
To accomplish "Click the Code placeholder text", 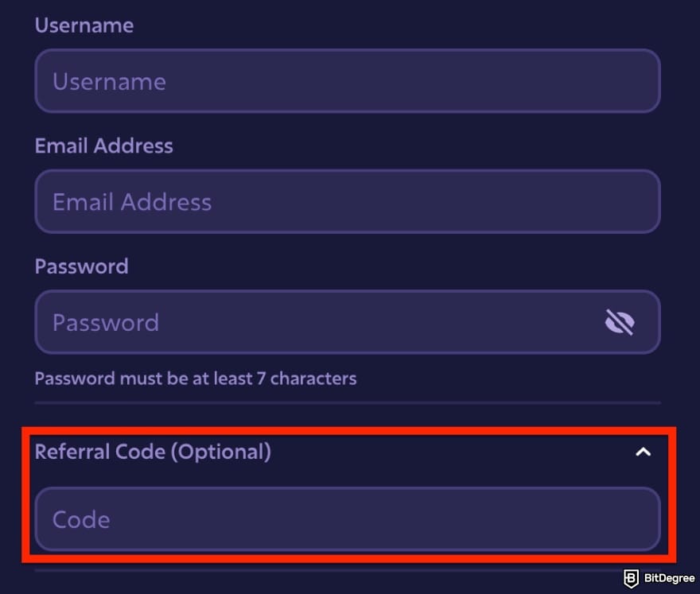I will pos(80,518).
